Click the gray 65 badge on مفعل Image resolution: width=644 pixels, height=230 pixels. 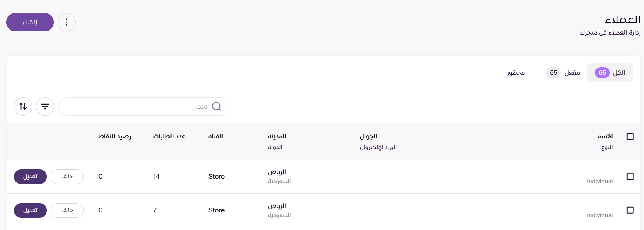553,73
